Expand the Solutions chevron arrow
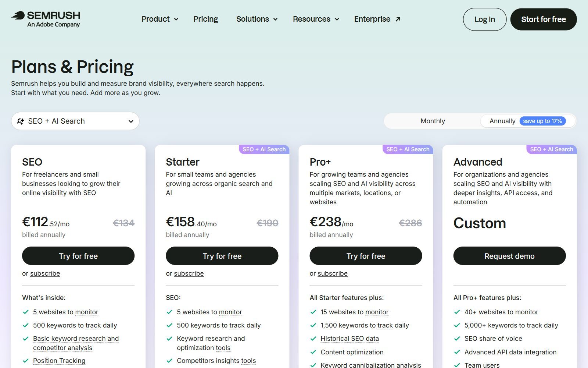 275,20
